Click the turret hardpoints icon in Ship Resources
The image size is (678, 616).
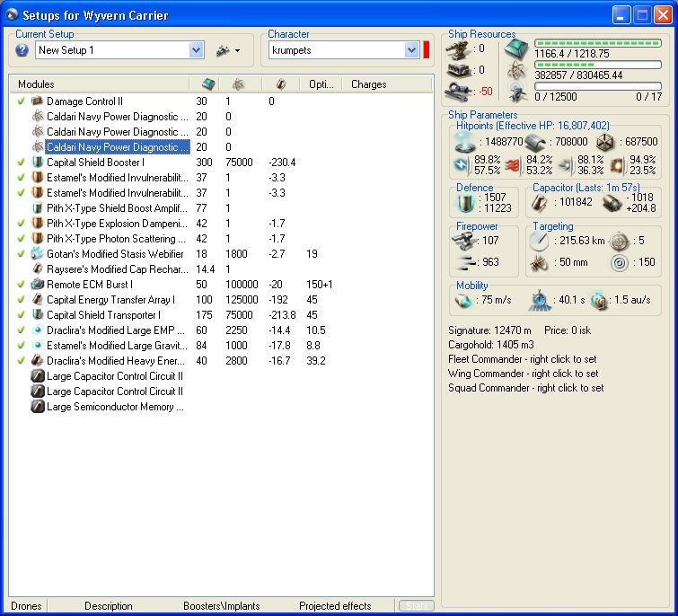459,49
